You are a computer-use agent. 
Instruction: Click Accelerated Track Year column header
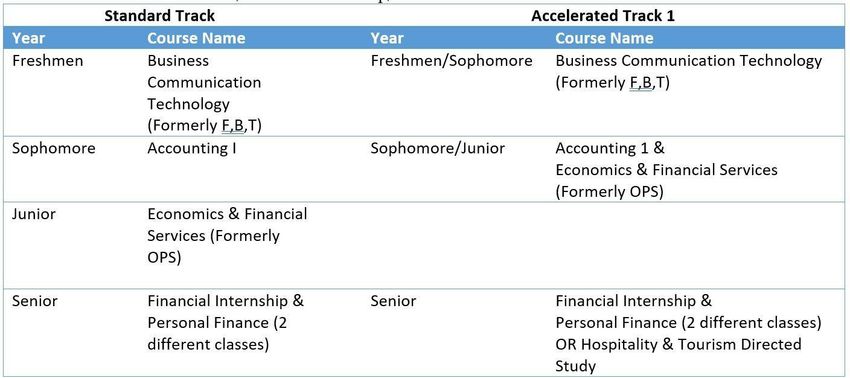[387, 38]
